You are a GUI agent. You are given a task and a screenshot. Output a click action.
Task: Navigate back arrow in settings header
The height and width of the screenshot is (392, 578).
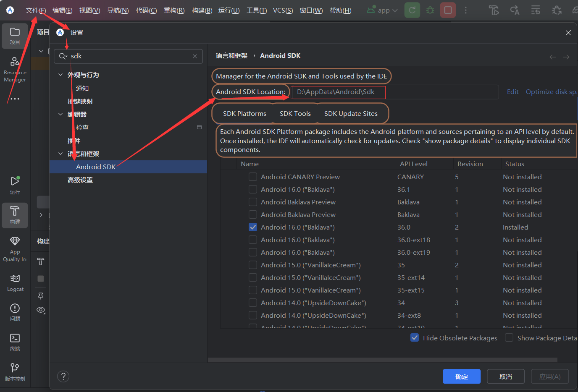tap(553, 57)
